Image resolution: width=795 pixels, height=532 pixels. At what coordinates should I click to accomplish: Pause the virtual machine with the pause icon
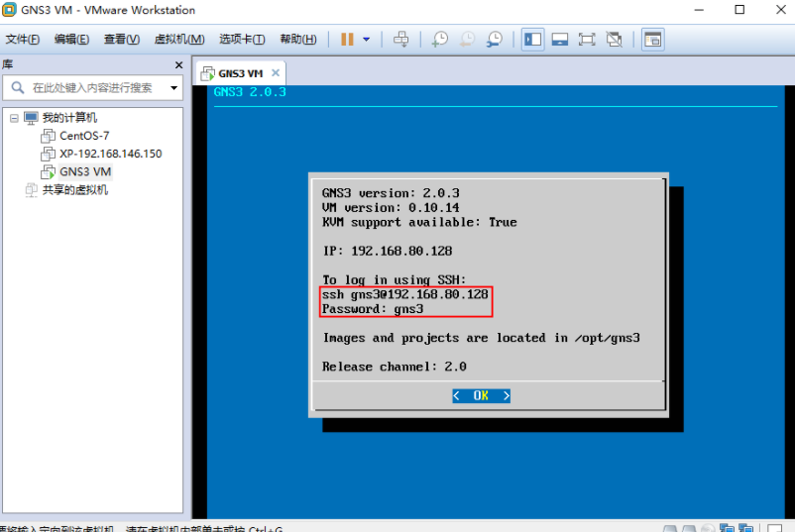click(347, 39)
